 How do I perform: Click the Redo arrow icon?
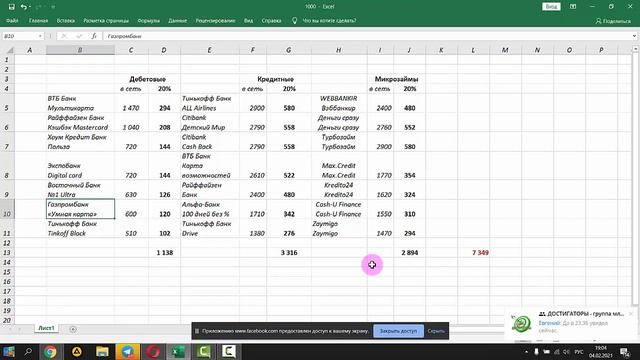(x=39, y=7)
